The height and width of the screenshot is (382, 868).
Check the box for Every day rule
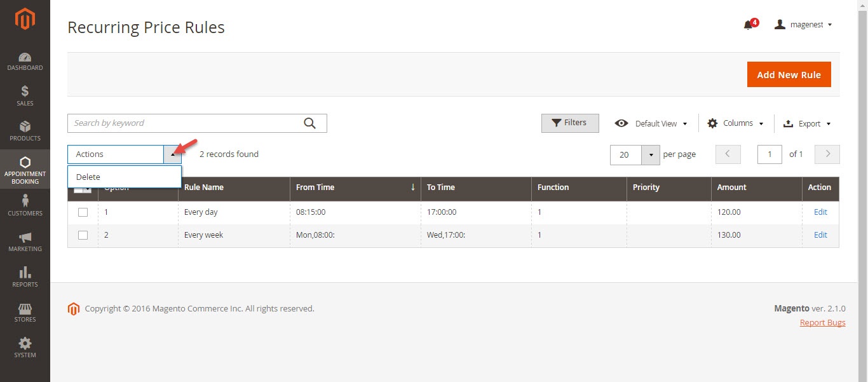pyautogui.click(x=83, y=212)
